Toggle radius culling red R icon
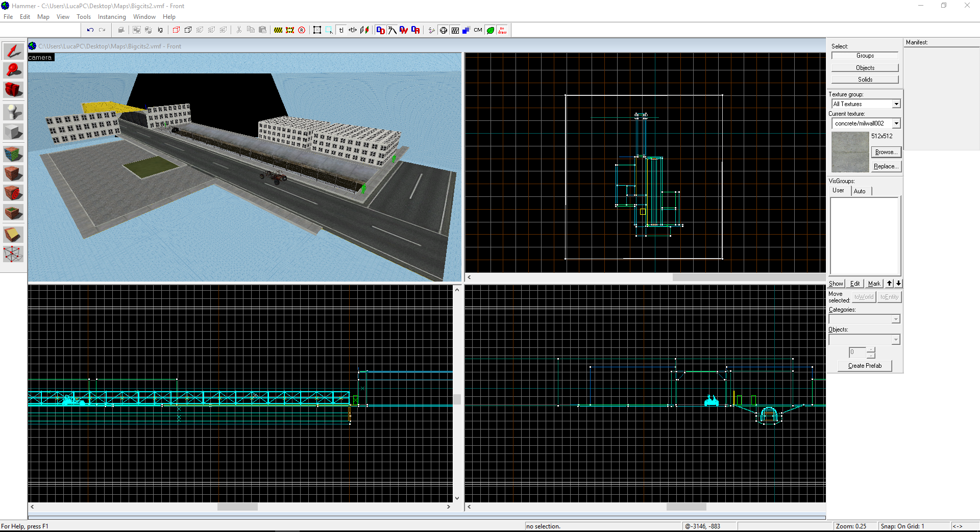This screenshot has height=532, width=980. 302,30
